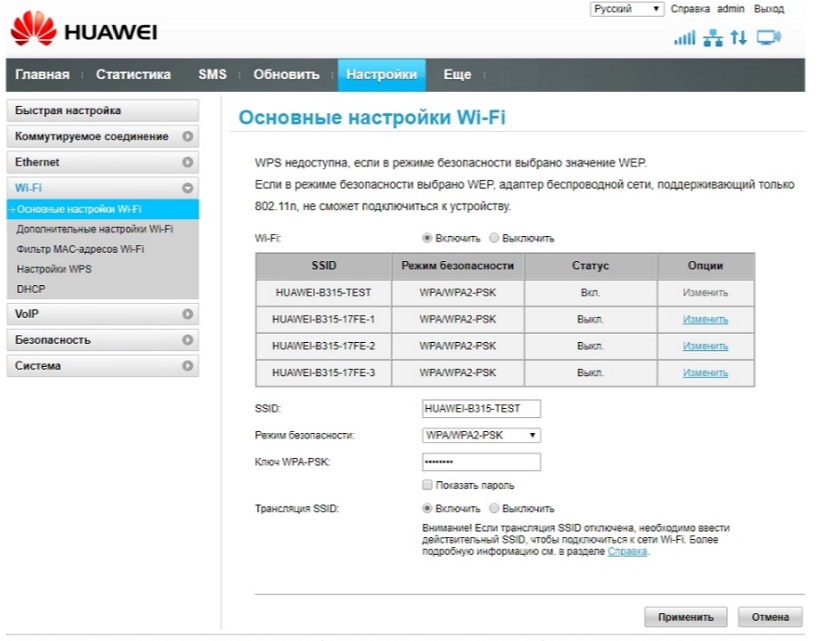
Task: Expand the Безопасность section arrow
Action: (x=187, y=340)
